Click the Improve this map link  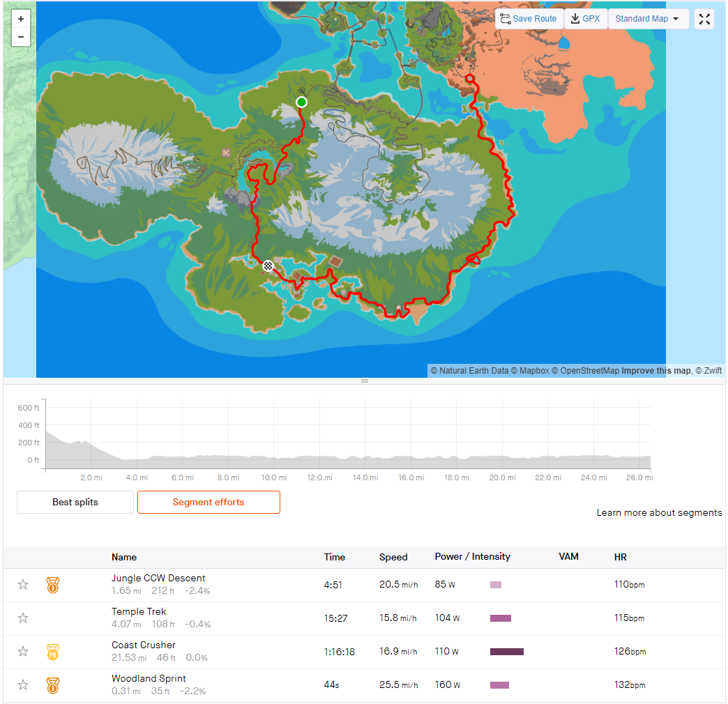coord(656,370)
